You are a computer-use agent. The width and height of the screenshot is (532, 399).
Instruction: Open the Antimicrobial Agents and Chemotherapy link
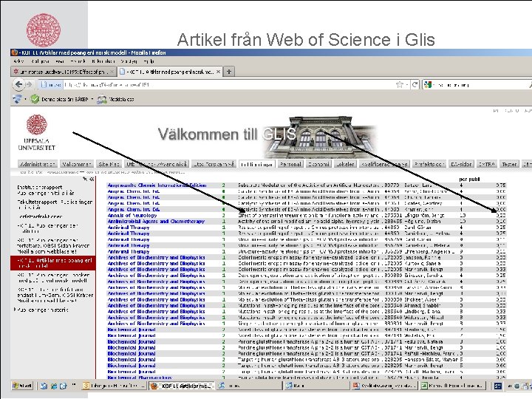156,221
